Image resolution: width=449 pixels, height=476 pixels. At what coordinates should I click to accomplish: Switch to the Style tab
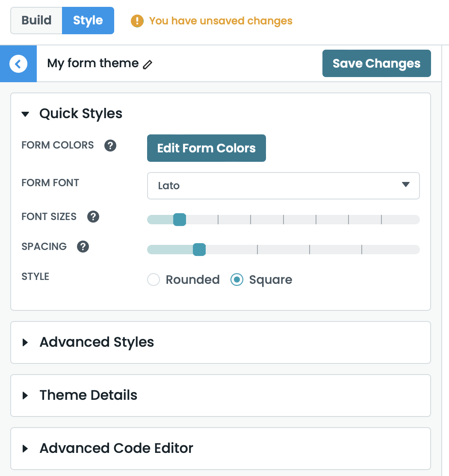88,21
